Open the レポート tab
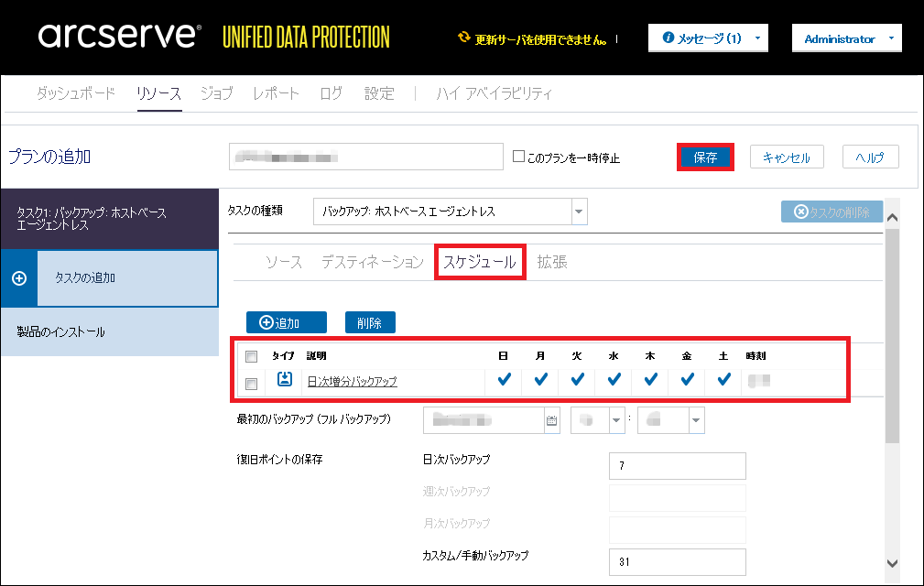The height and width of the screenshot is (586, 924). 276,93
